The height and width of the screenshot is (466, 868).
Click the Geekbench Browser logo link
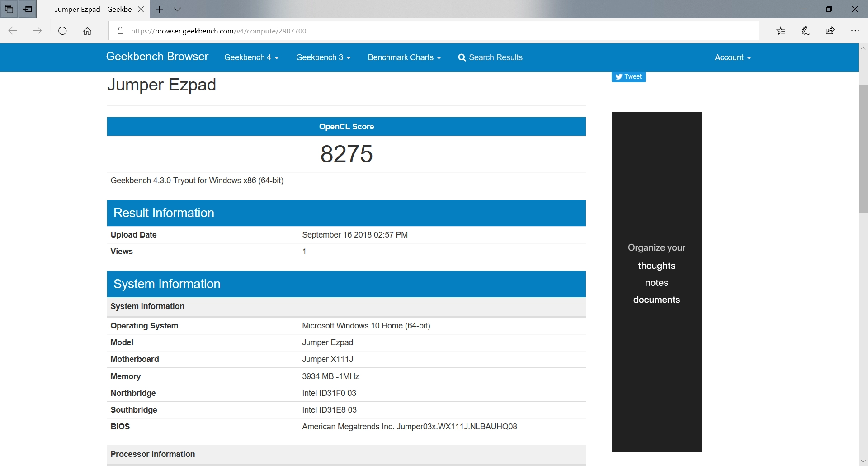pyautogui.click(x=157, y=57)
